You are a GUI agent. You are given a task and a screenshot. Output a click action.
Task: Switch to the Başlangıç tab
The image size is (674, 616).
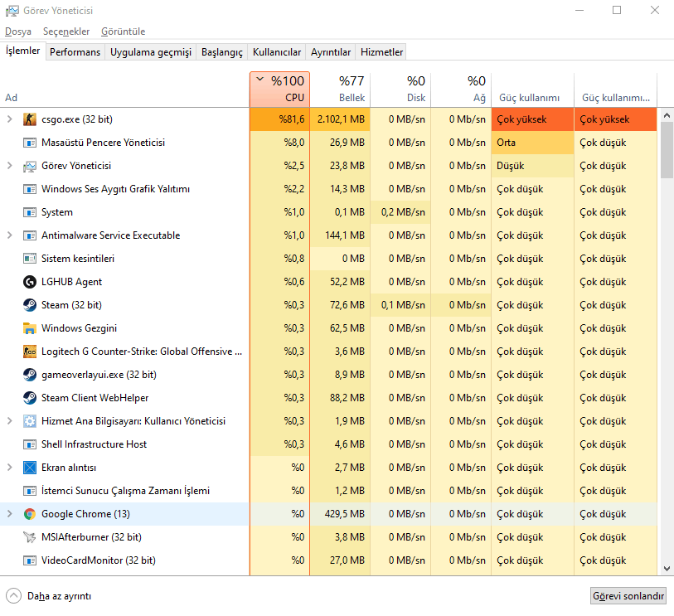point(222,52)
